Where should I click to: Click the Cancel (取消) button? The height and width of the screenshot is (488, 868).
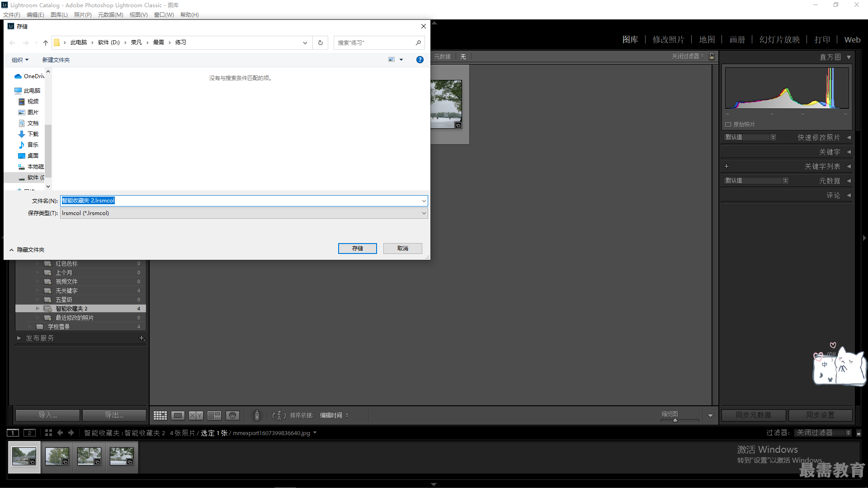402,249
